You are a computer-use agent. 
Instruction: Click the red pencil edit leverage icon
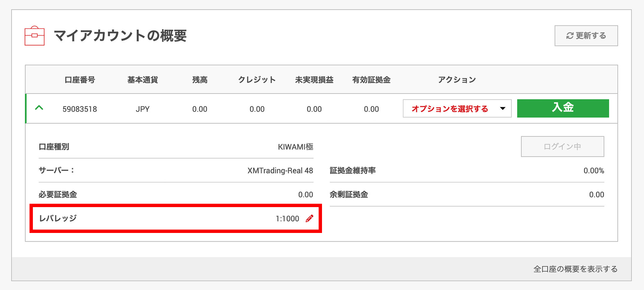(310, 219)
